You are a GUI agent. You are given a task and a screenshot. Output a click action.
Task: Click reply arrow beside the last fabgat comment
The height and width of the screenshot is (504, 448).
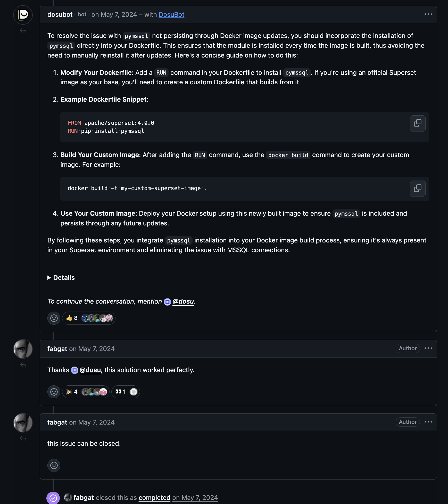click(x=23, y=438)
